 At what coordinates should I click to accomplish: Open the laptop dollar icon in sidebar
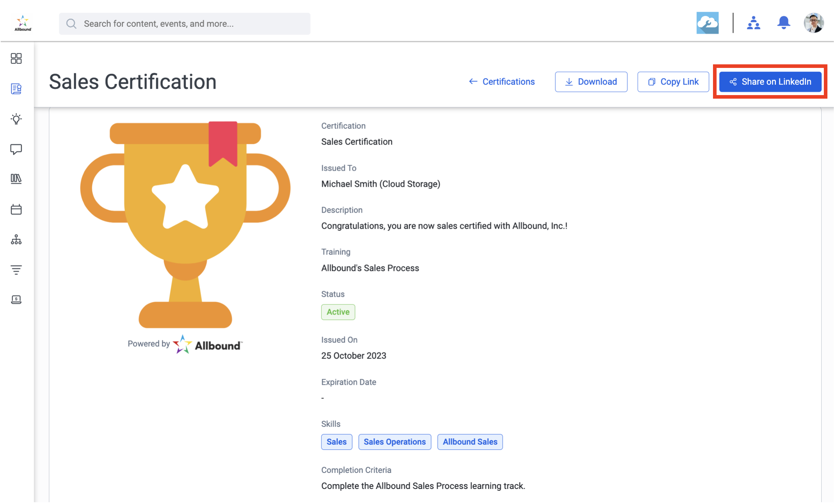tap(16, 300)
